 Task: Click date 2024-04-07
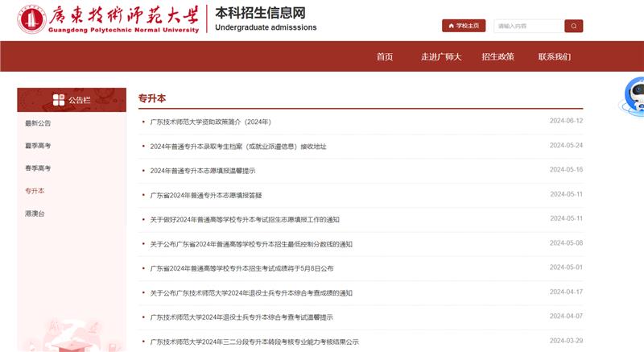[567, 316]
